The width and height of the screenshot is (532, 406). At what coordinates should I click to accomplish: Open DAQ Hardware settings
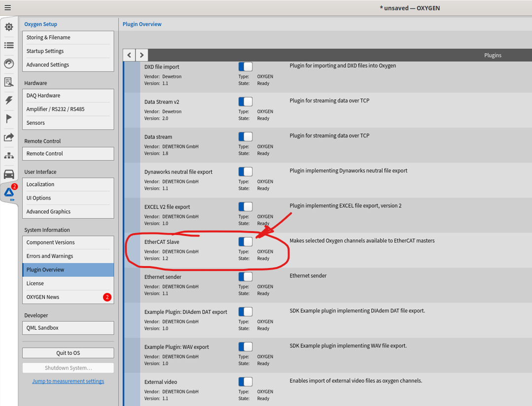pyautogui.click(x=68, y=95)
